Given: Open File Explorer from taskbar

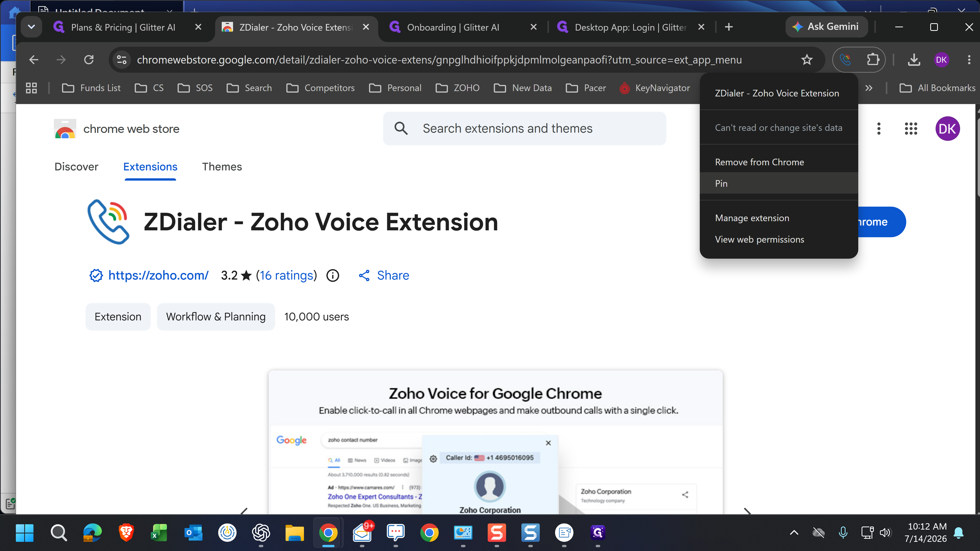Looking at the screenshot, I should [x=295, y=533].
